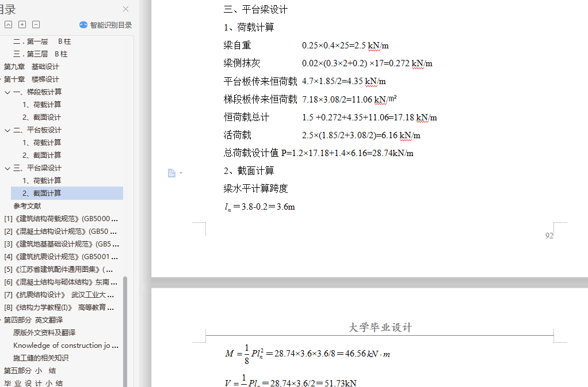This screenshot has width=588, height=387.
Task: Select 1、荷载计算 under 梯段板计算
Action: point(41,105)
